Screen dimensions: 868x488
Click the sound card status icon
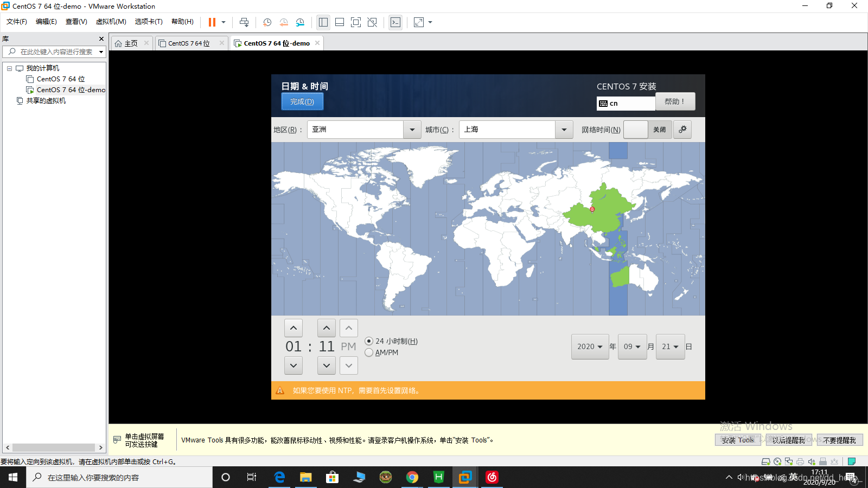click(812, 461)
